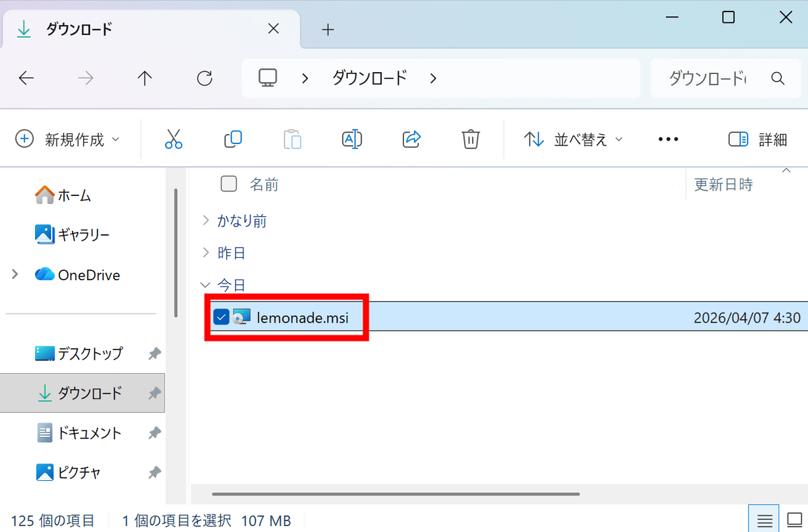808x532 pixels.
Task: Open OneDrive in the sidebar
Action: pyautogui.click(x=77, y=275)
